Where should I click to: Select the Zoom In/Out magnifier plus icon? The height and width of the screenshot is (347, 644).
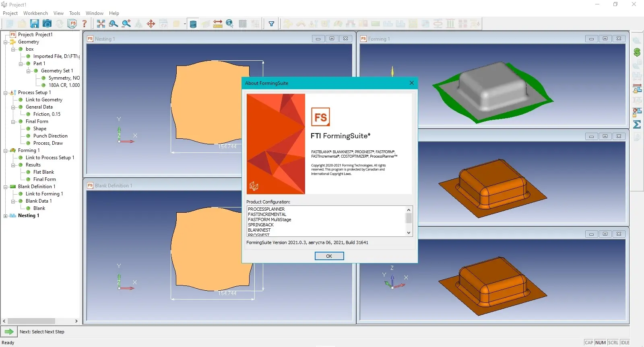pyautogui.click(x=126, y=24)
